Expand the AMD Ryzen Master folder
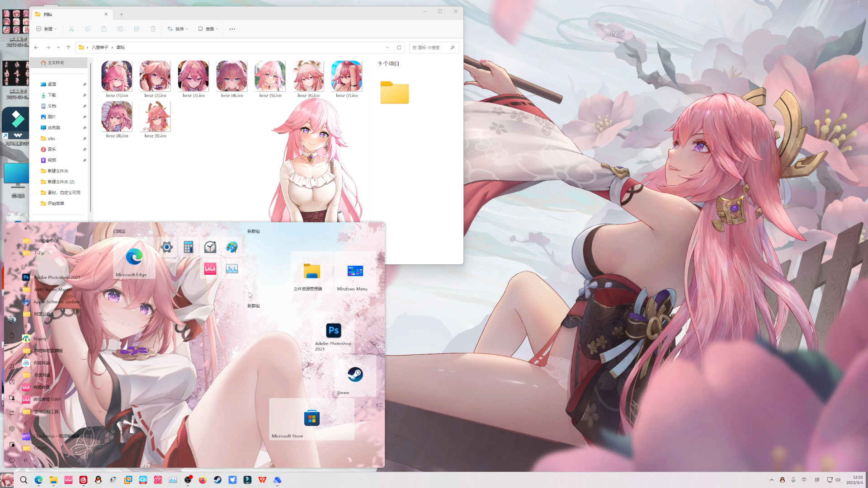868x488 pixels. [x=53, y=290]
